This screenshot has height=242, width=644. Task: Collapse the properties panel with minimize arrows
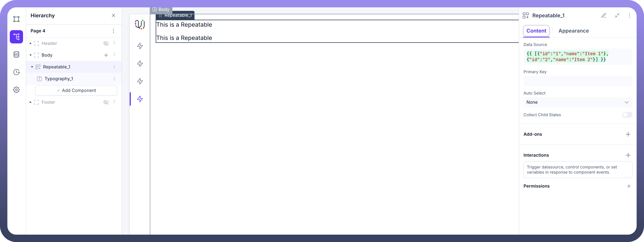pos(617,15)
